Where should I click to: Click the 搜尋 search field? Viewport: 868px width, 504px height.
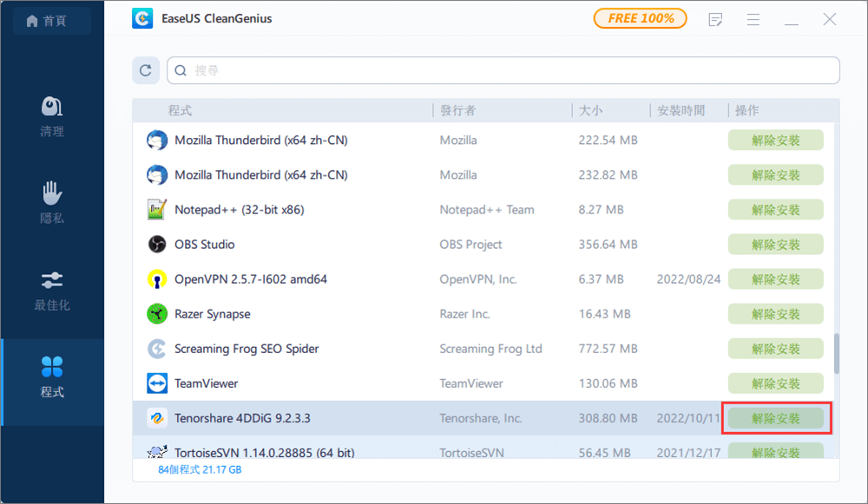pyautogui.click(x=503, y=70)
